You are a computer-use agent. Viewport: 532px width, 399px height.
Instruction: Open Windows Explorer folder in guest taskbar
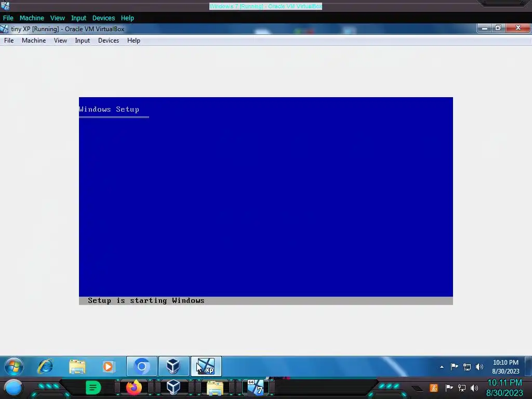coord(77,366)
